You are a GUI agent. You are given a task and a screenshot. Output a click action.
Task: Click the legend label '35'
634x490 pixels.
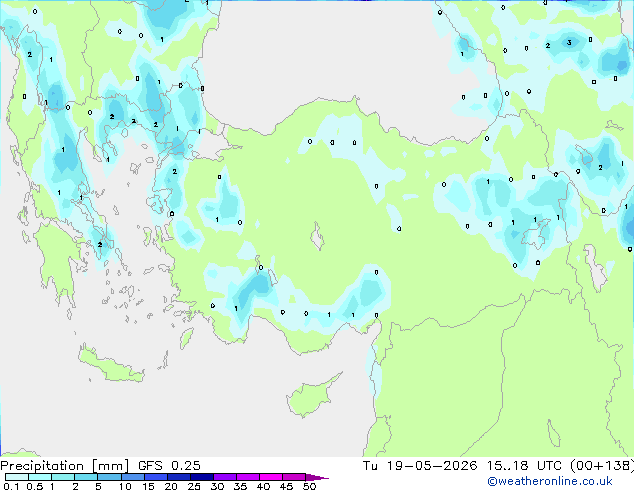pos(240,486)
